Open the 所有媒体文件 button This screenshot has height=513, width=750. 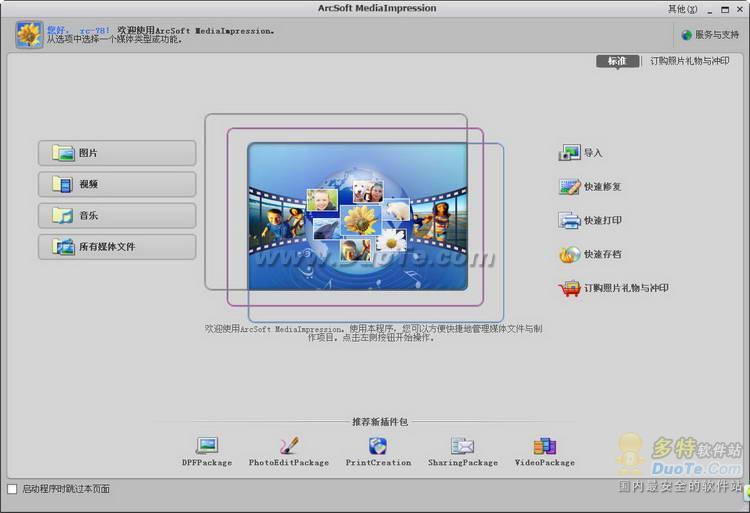[117, 247]
